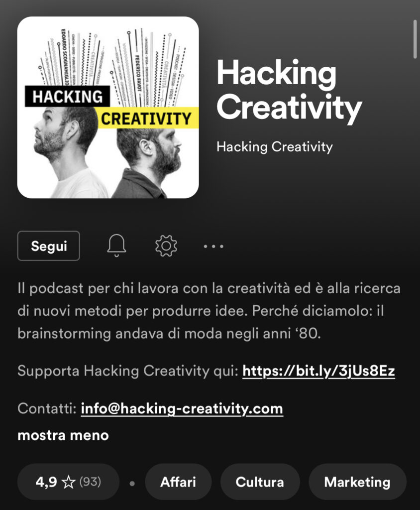The height and width of the screenshot is (510, 420).
Task: Click the star icon in the rating
Action: (x=68, y=482)
